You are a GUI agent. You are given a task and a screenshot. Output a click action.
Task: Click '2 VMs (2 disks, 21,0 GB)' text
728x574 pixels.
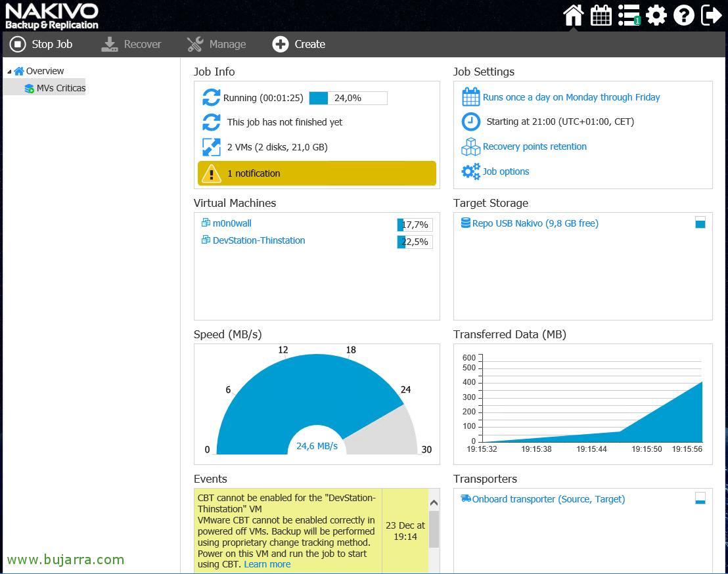pos(277,147)
